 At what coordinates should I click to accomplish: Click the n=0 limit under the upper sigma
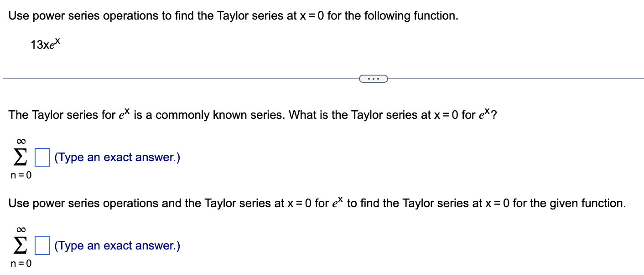click(x=21, y=175)
